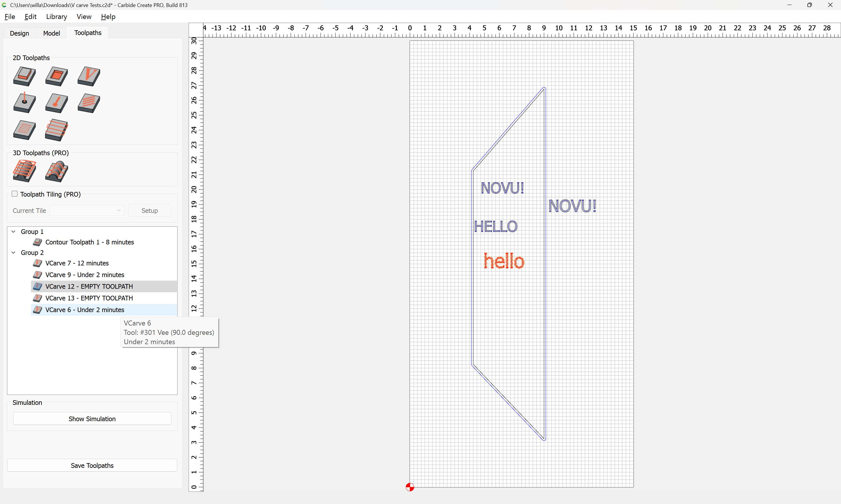Image resolution: width=841 pixels, height=504 pixels.
Task: Select the Contour toolpath icon
Action: 25,76
